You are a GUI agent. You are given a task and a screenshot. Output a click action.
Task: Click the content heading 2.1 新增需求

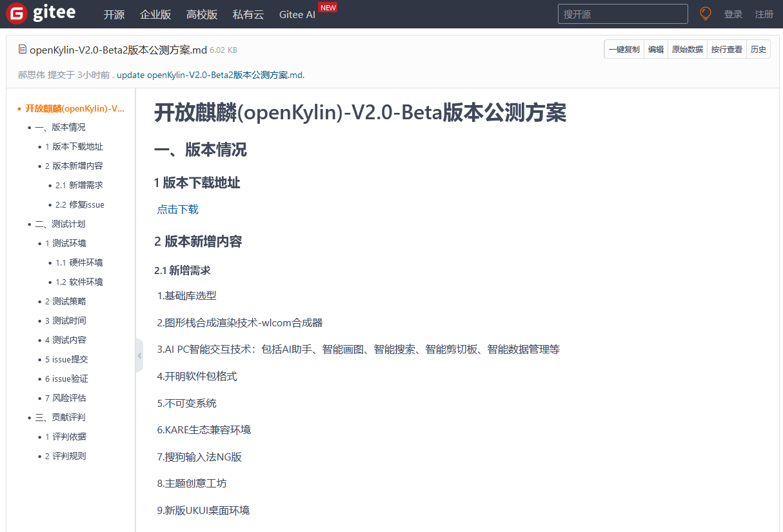[x=183, y=270]
